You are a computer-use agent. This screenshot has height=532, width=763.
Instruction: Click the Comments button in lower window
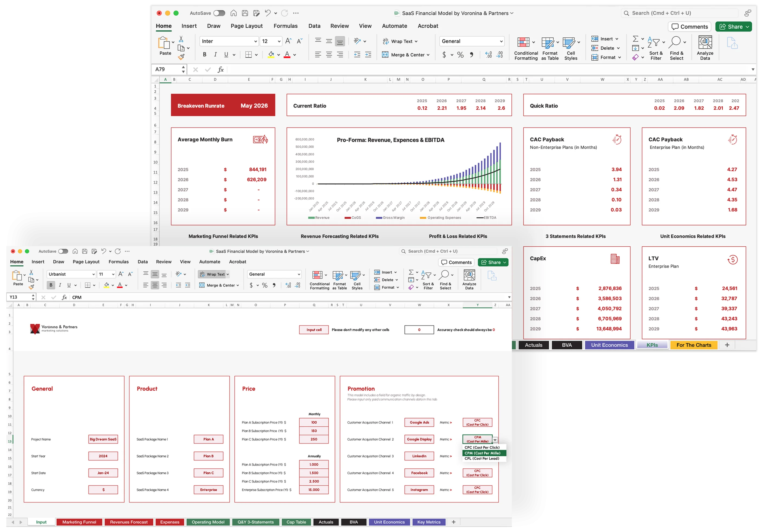[x=456, y=262]
